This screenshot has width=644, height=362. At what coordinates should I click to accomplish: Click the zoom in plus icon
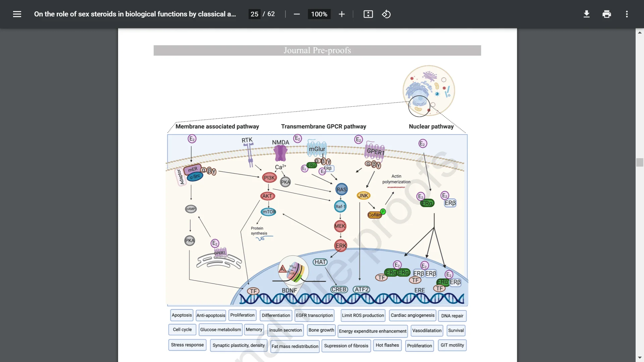(x=341, y=14)
